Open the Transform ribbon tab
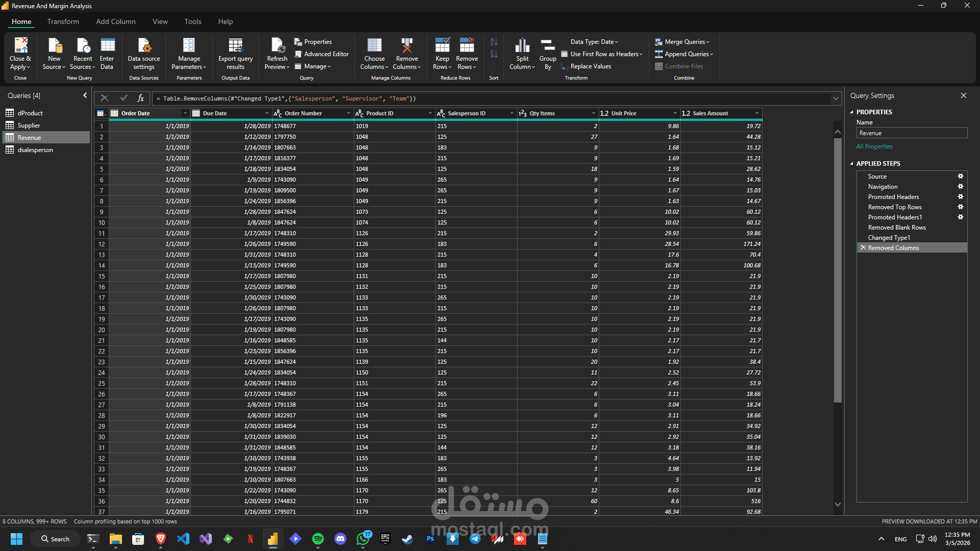 [x=63, y=21]
